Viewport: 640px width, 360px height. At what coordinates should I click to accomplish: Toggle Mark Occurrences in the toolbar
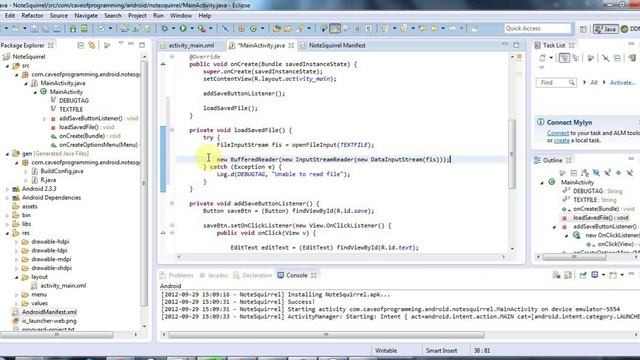tap(335, 28)
